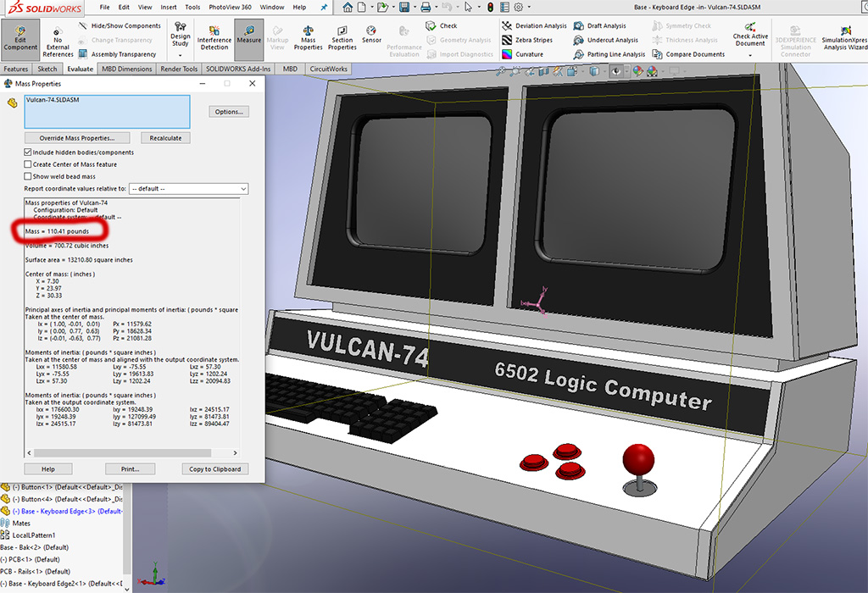The image size is (868, 593).
Task: Launch SimulationXpress Analysis Wizard
Action: click(844, 38)
